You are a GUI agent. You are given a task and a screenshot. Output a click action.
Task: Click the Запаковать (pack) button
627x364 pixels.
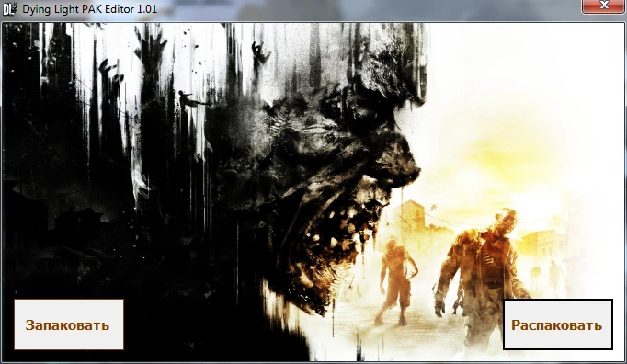click(69, 324)
